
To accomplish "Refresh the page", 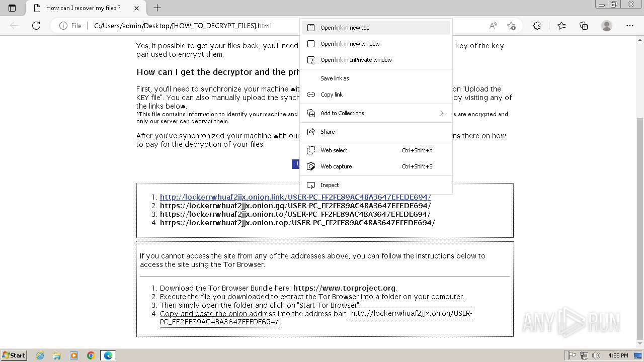I will click(36, 26).
